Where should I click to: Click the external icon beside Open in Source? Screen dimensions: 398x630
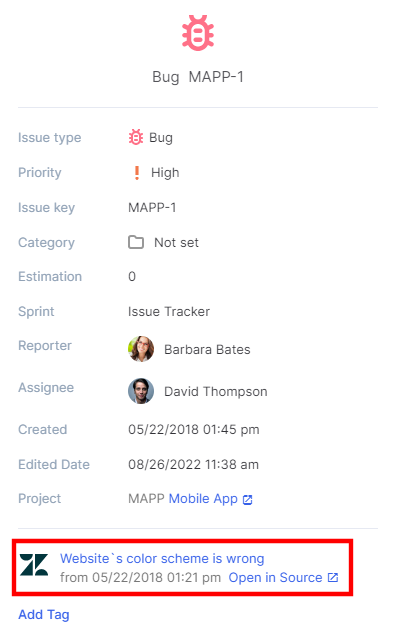click(333, 577)
